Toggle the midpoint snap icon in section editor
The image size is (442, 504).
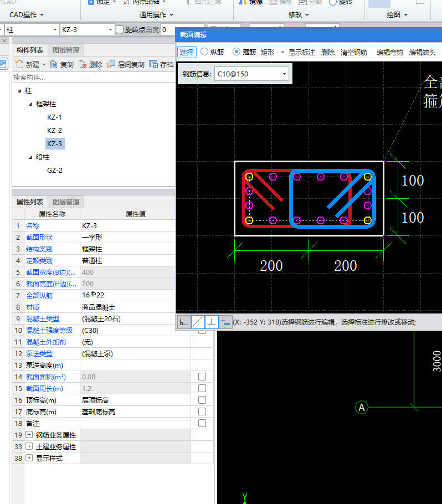[198, 322]
